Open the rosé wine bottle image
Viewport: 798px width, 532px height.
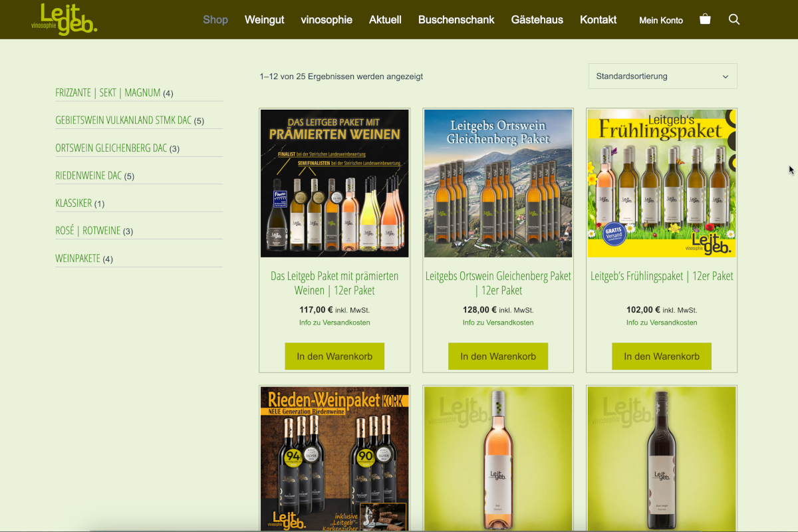[498, 459]
